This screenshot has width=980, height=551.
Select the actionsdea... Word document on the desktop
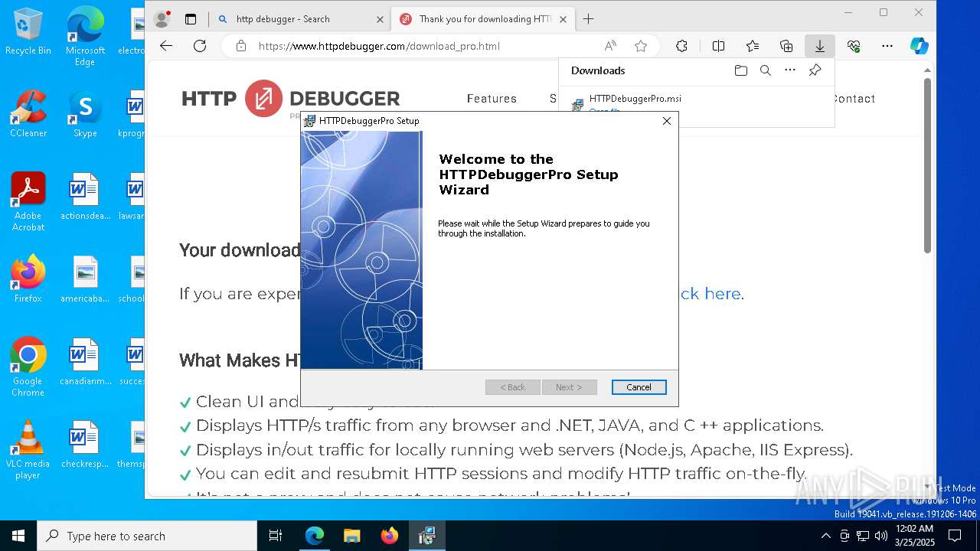pyautogui.click(x=85, y=197)
